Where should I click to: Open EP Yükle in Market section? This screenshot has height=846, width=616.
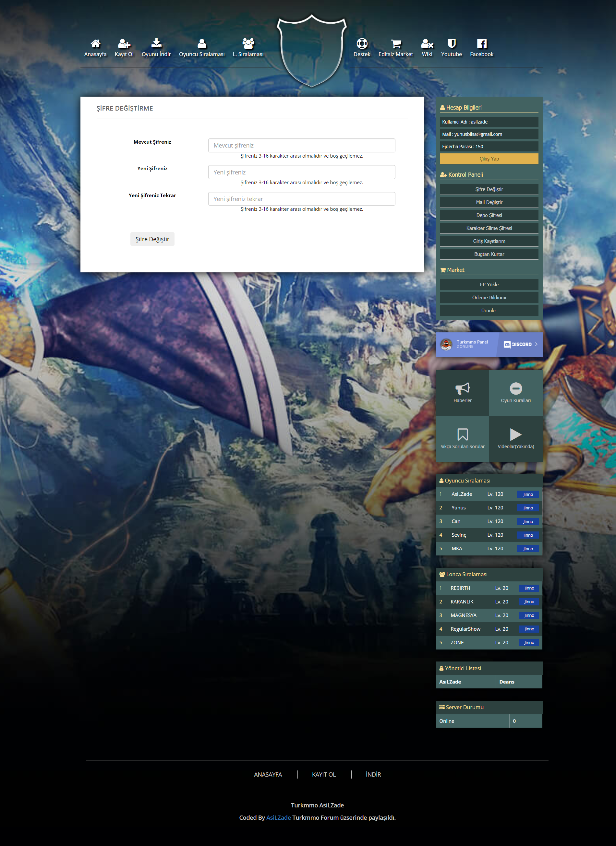(x=489, y=285)
